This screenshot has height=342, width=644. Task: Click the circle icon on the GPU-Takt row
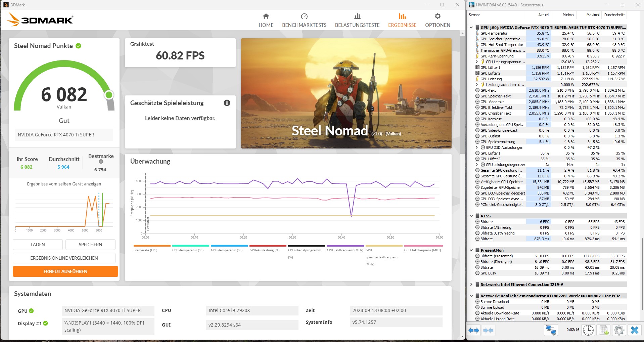coord(477,90)
